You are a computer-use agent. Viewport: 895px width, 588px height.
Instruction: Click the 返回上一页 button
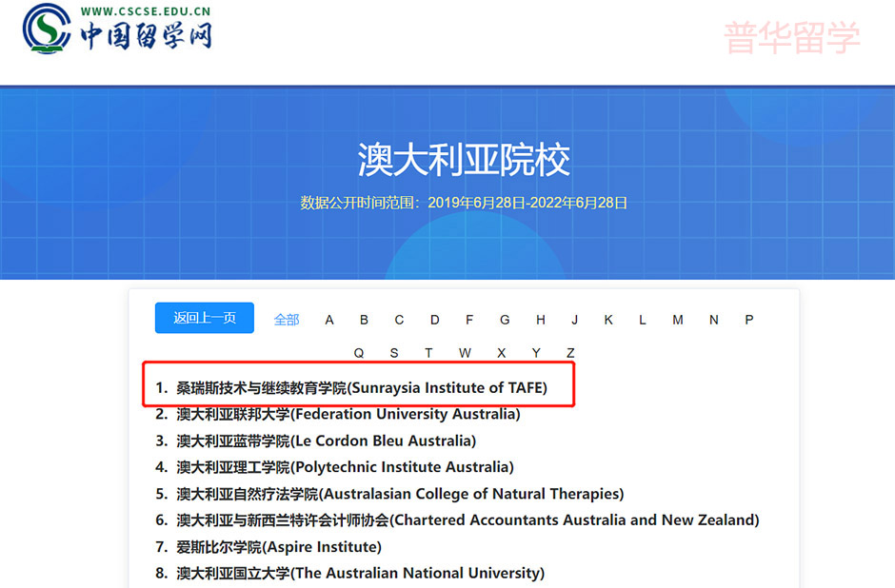tap(205, 318)
